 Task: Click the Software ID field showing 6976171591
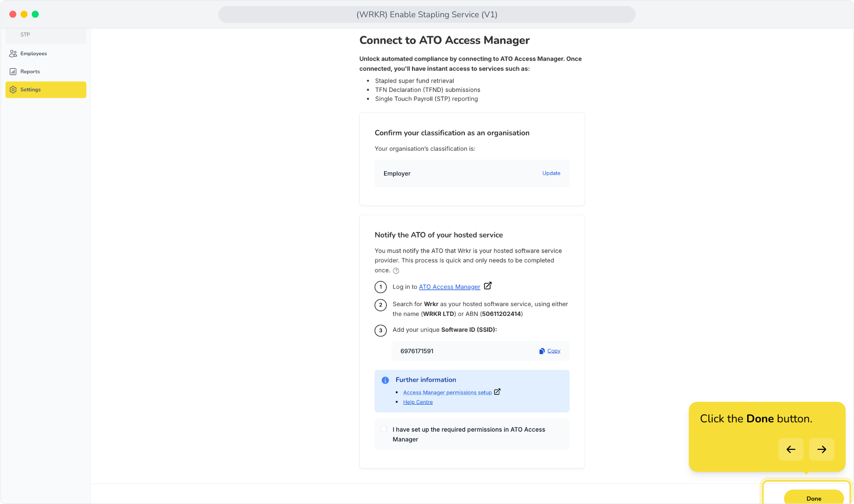point(480,351)
